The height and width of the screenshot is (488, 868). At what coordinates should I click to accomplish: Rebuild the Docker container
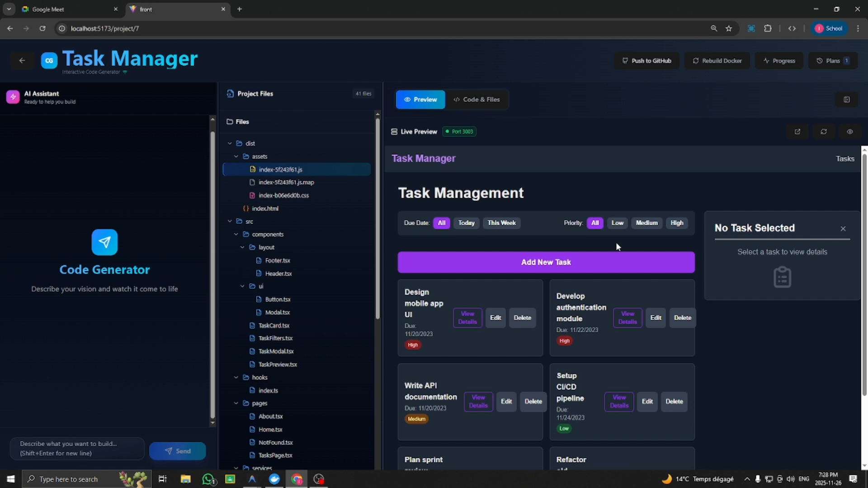click(x=717, y=61)
